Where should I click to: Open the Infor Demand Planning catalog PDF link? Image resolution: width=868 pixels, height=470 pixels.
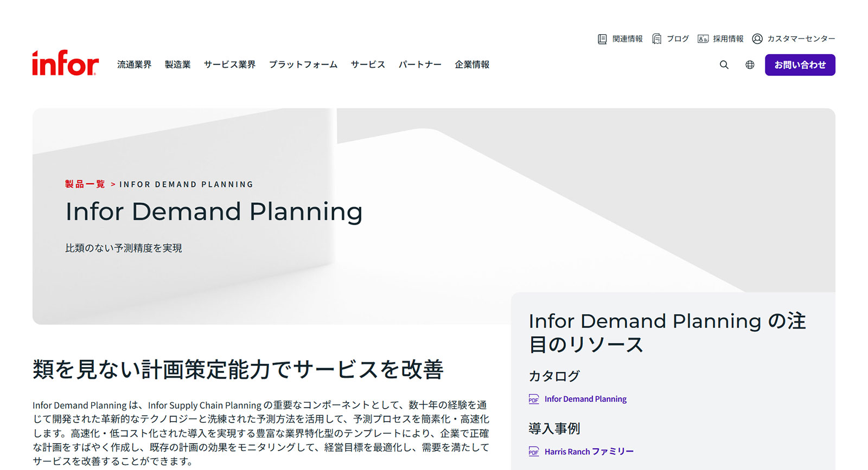coord(585,399)
